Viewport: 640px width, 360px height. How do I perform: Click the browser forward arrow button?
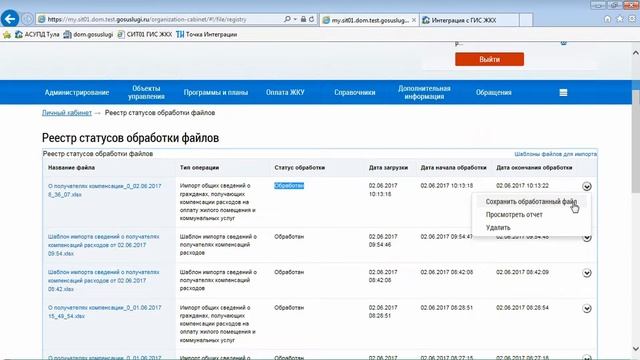pos(27,19)
